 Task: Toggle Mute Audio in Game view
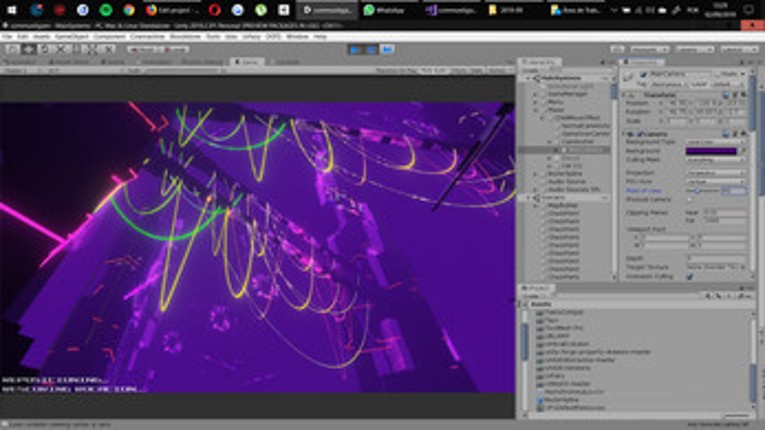433,71
